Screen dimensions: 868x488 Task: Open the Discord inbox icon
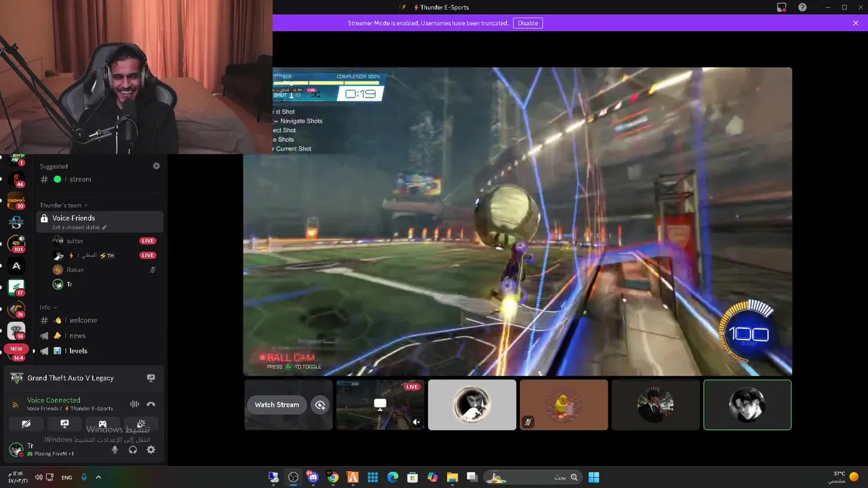pyautogui.click(x=781, y=7)
